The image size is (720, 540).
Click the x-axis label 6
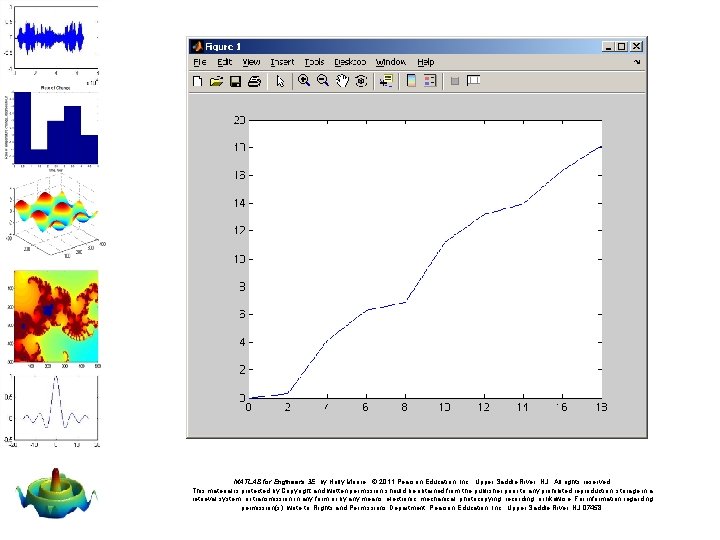[366, 407]
